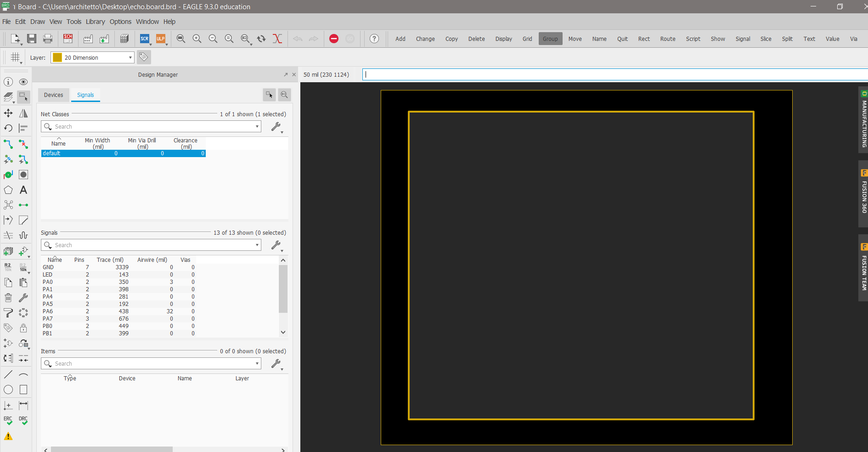
Task: Activate the Ripup tool with red X
Action: 23,144
